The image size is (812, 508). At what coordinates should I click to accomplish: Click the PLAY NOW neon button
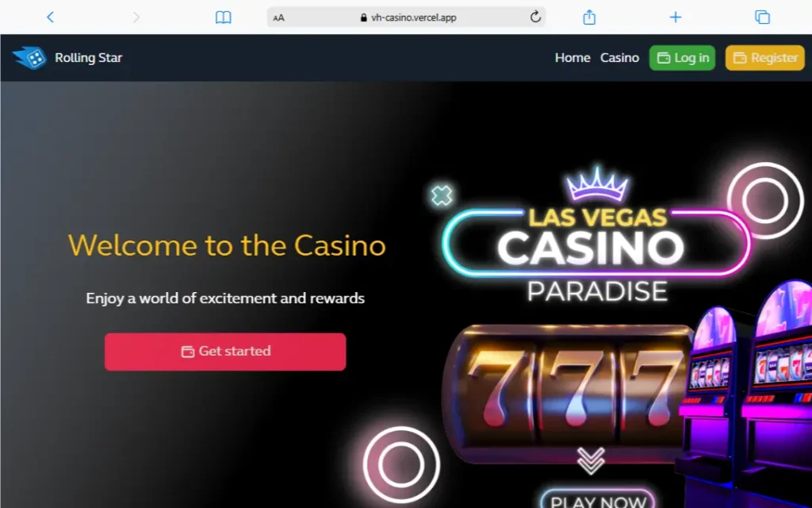click(598, 498)
